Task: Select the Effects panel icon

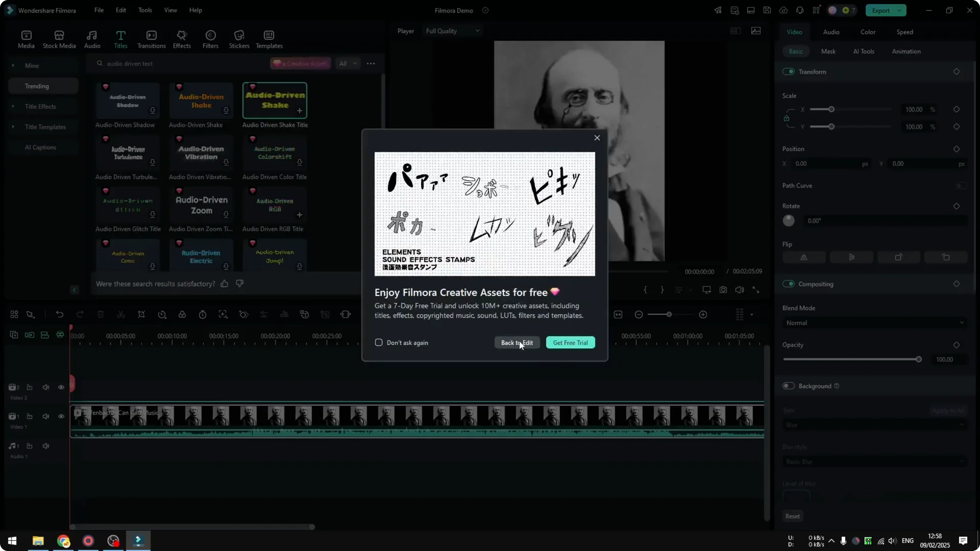Action: (182, 39)
